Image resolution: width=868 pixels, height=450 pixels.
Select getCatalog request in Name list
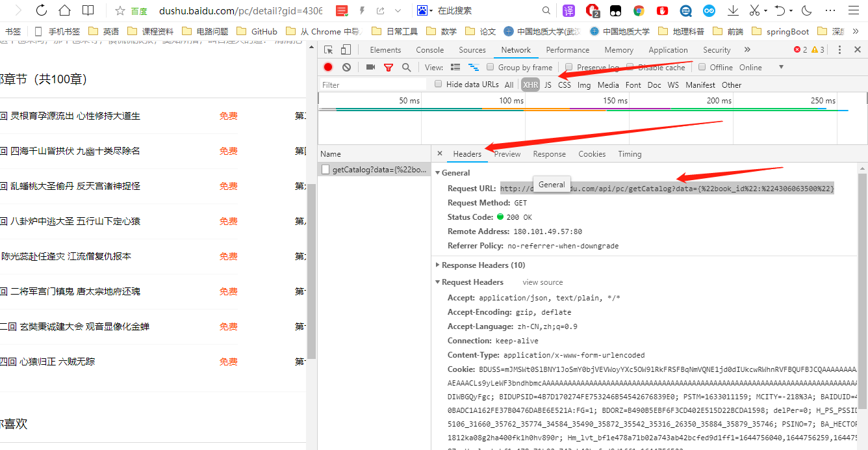click(374, 170)
